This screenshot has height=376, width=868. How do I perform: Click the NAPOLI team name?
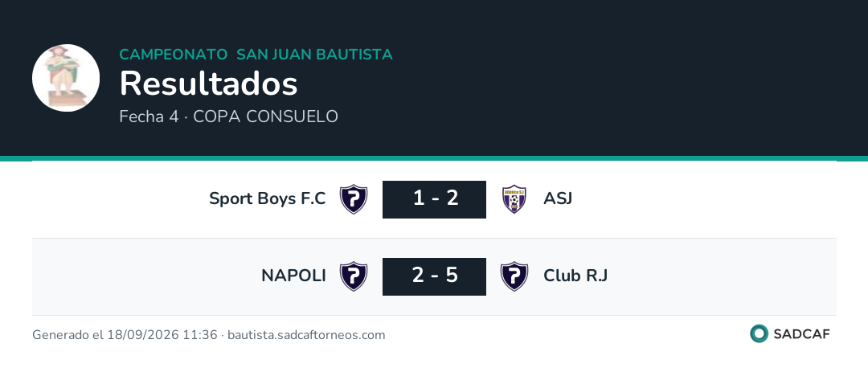click(x=293, y=276)
